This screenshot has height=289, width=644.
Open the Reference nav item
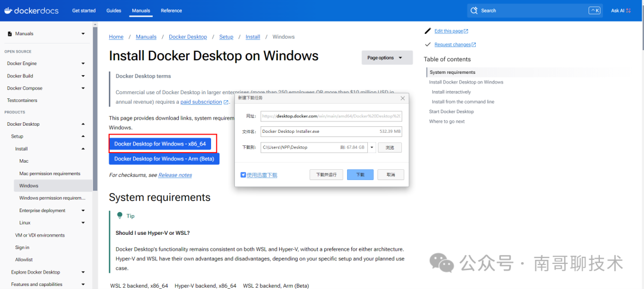[x=171, y=11]
